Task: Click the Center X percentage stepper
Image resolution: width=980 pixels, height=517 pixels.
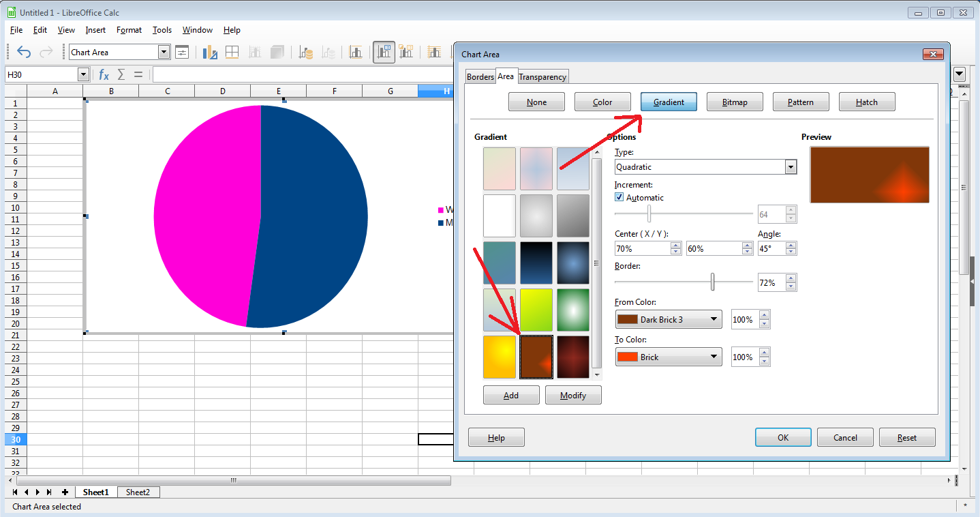Action: coord(675,249)
